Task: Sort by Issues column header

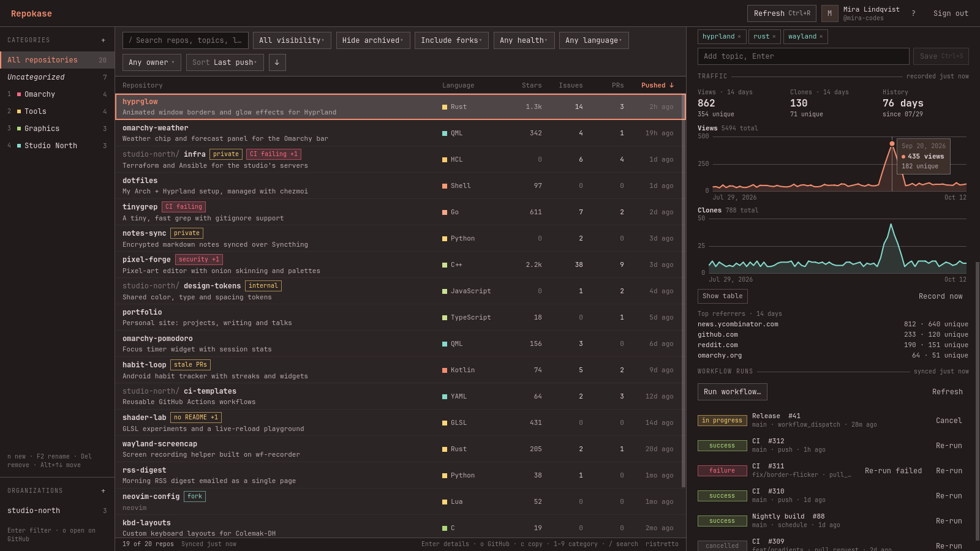Action: [571, 86]
